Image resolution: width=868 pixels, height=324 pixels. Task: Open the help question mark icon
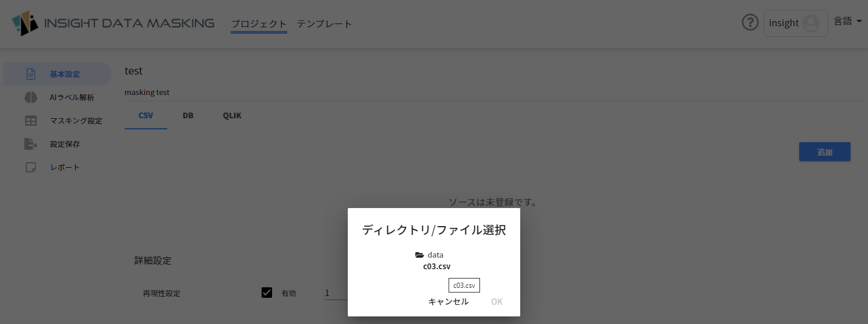750,23
